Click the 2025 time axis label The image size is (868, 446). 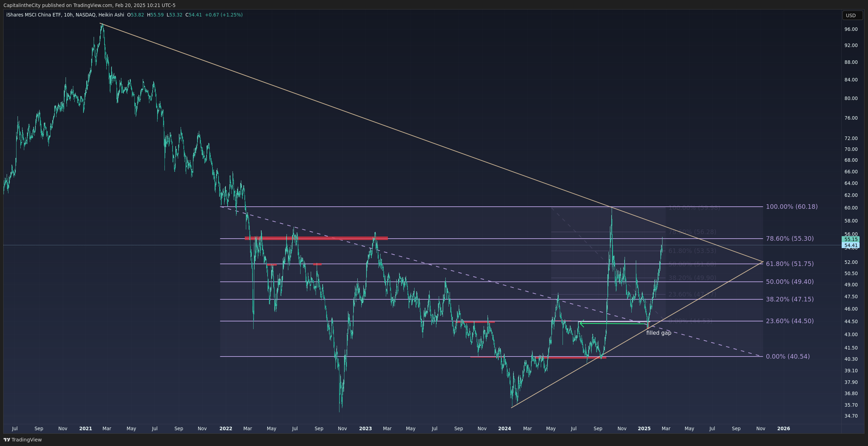coord(644,428)
